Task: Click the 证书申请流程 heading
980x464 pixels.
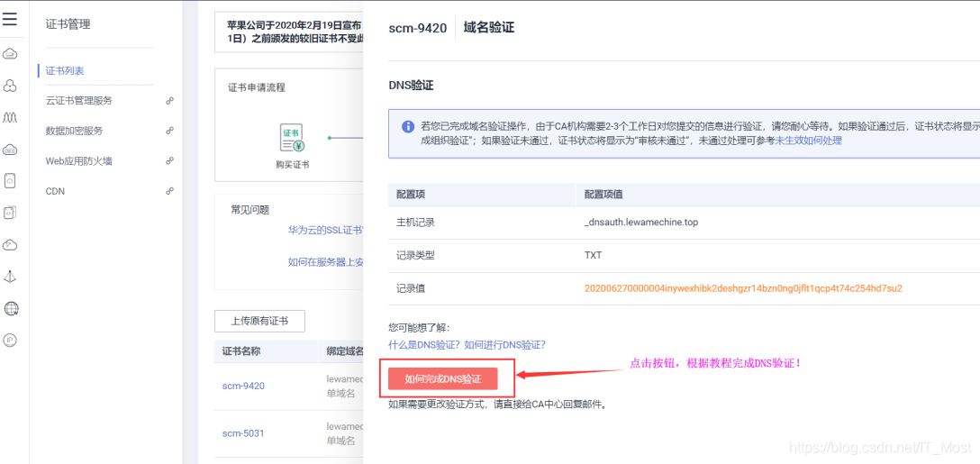Action: point(256,87)
